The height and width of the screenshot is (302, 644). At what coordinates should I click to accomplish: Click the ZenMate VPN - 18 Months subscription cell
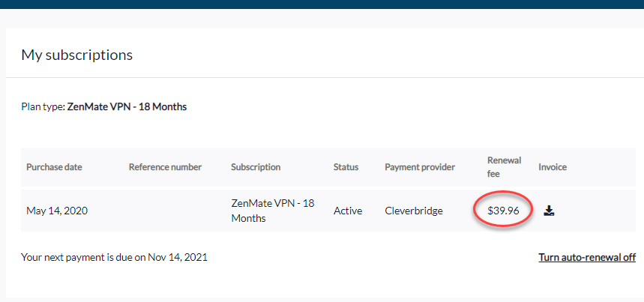click(273, 211)
